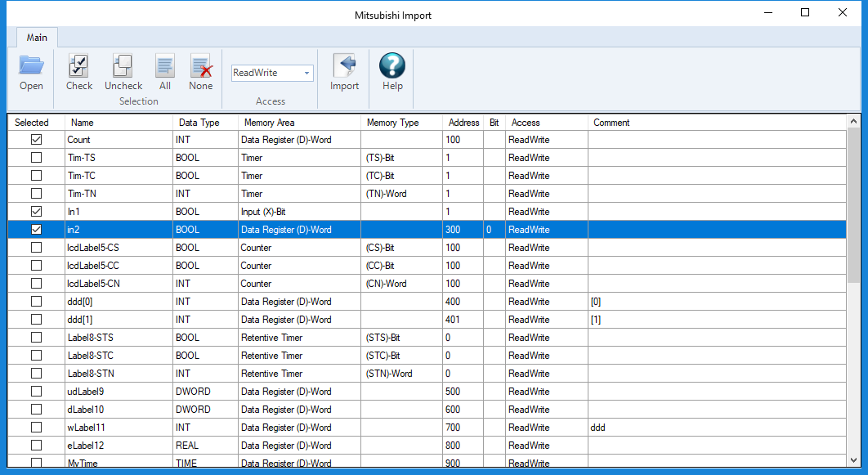Maximize the Mitsubishi Import window
This screenshot has height=475, width=868.
(x=805, y=12)
